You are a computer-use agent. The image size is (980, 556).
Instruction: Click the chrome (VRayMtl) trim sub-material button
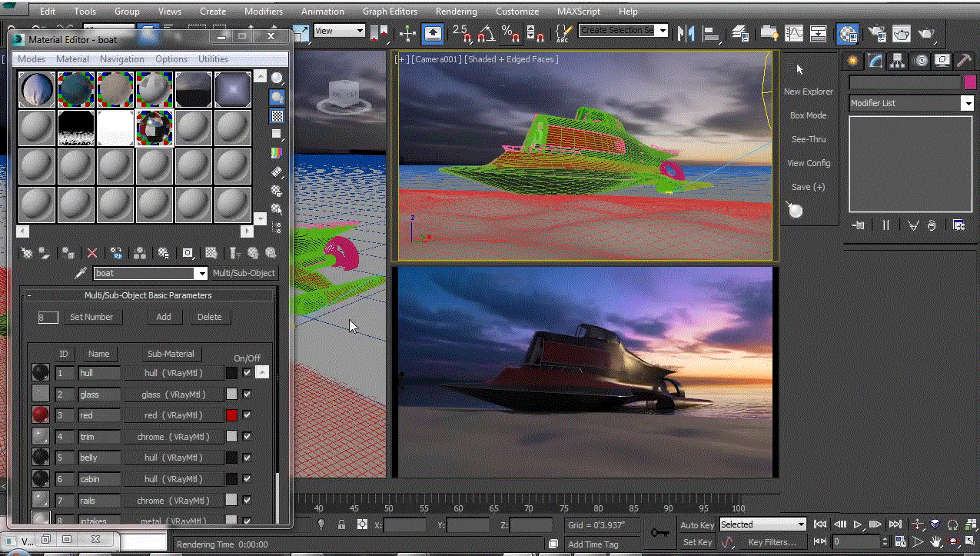[171, 437]
